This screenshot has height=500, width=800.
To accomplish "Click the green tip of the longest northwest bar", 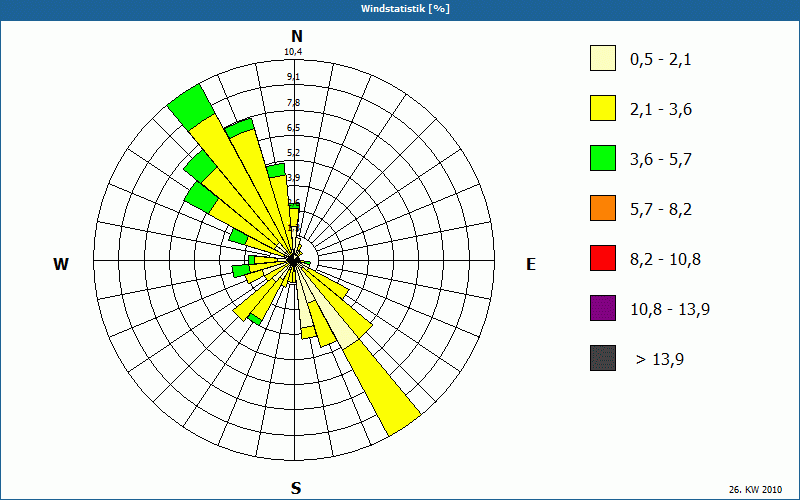I will [191, 109].
